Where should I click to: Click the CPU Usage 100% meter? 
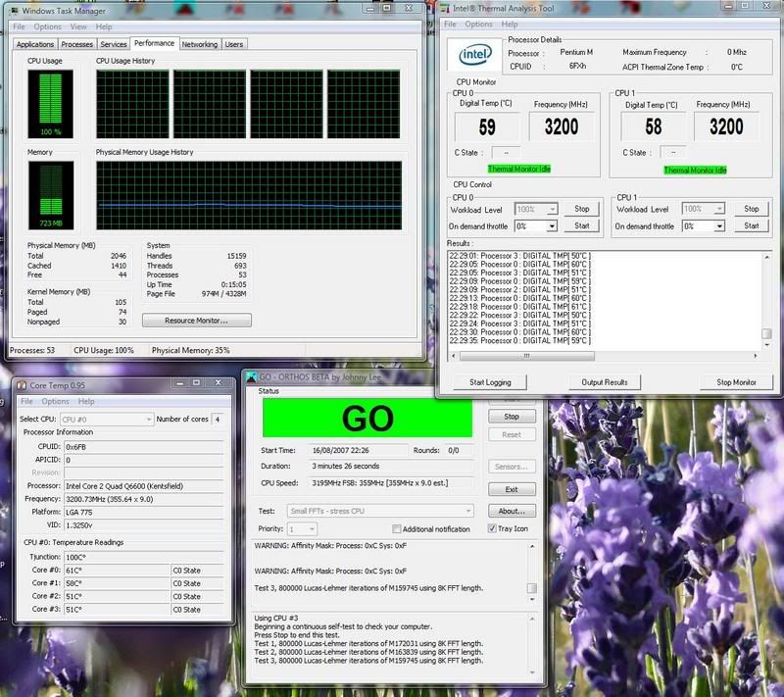tap(51, 104)
